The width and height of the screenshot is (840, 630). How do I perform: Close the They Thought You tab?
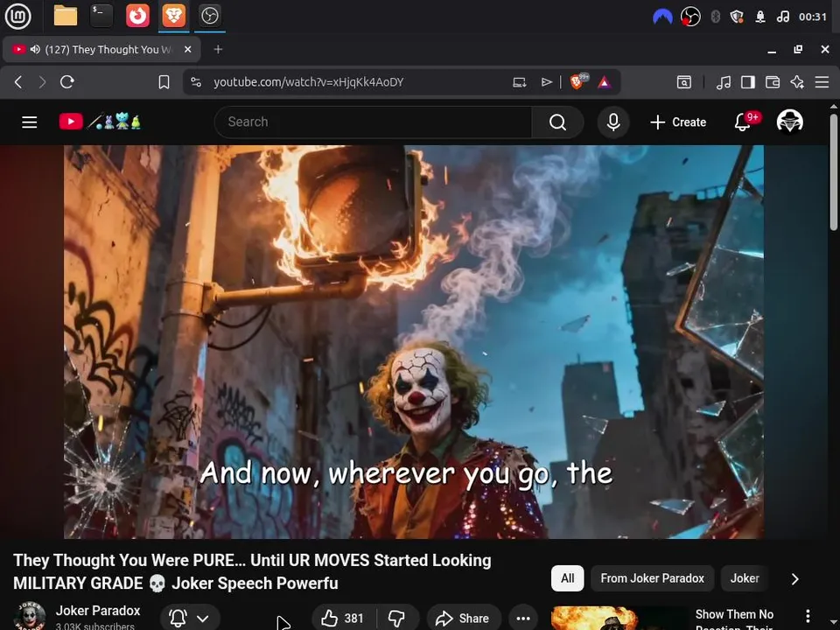point(187,49)
